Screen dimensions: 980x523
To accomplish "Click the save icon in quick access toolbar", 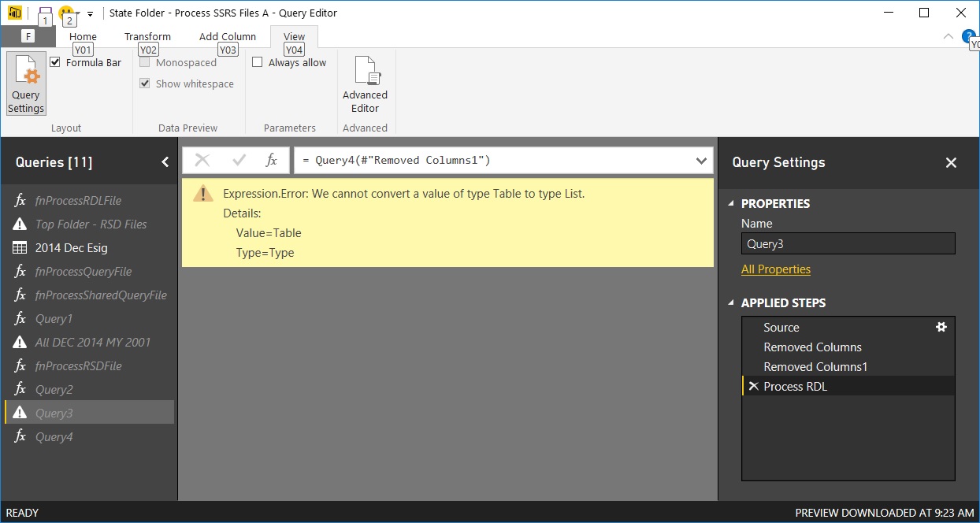I will click(x=45, y=13).
